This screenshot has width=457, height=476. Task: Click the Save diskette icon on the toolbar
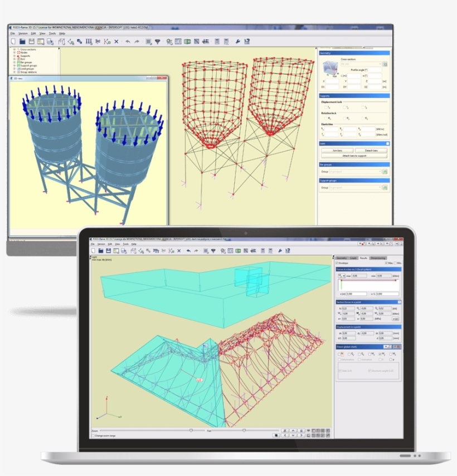pyautogui.click(x=32, y=41)
